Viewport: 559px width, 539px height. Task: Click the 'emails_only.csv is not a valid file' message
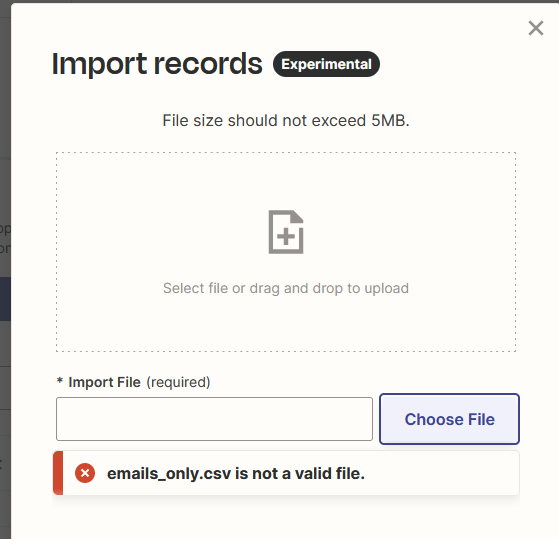point(236,473)
